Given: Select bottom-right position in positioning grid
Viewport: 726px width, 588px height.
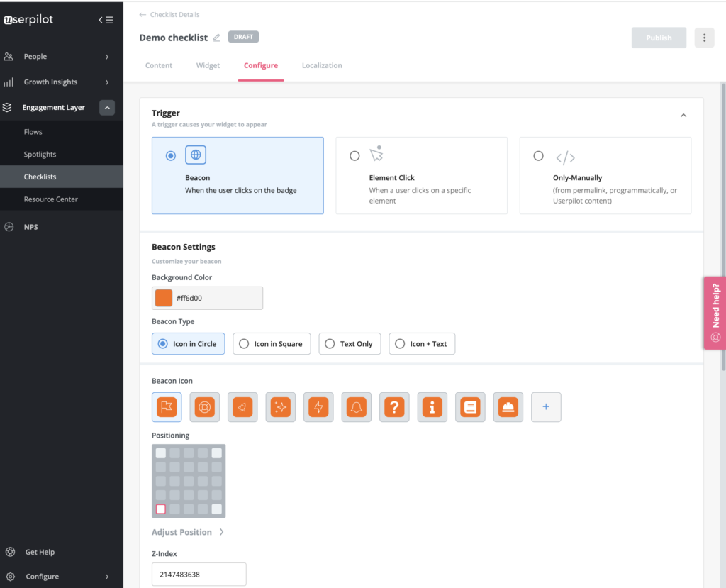Looking at the screenshot, I should tap(217, 509).
